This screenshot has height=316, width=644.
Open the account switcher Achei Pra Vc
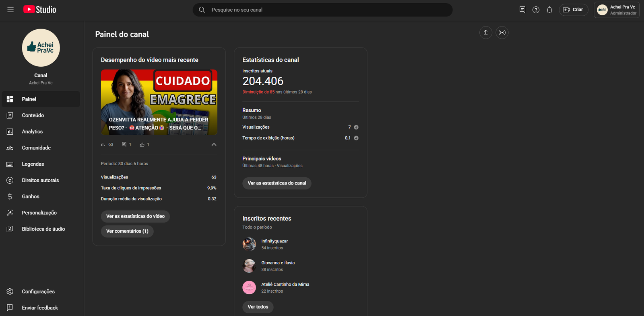(x=617, y=10)
